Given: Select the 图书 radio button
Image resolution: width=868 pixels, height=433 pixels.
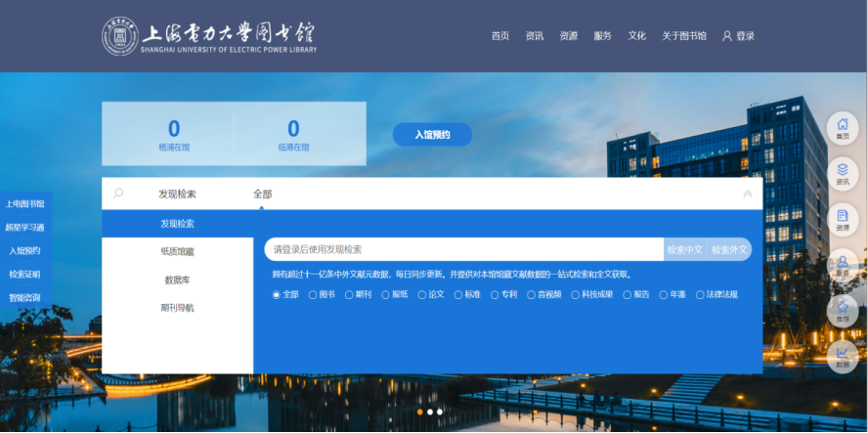Looking at the screenshot, I should [x=313, y=295].
